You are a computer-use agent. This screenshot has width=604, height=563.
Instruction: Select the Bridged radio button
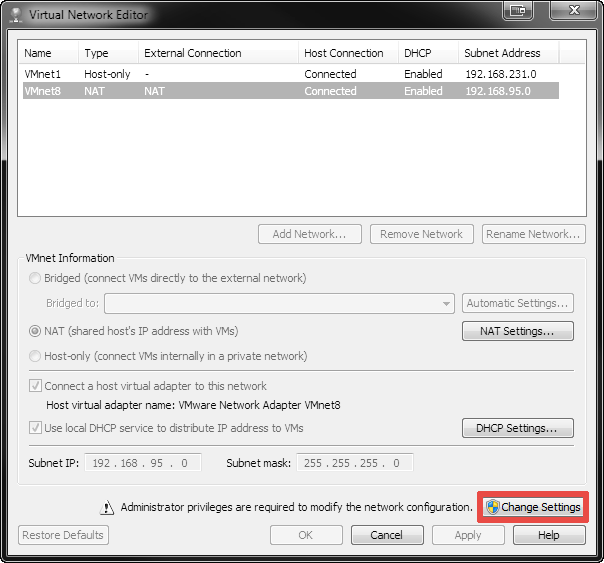coord(35,278)
